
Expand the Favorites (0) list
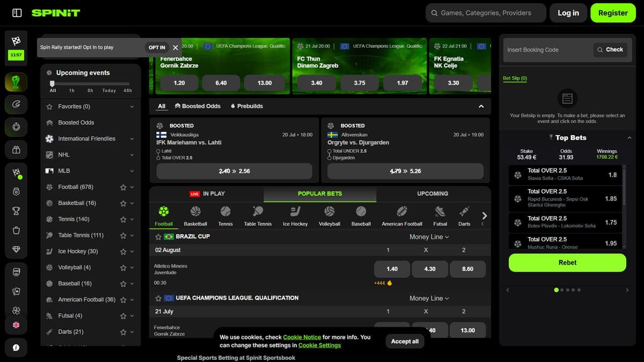pyautogui.click(x=132, y=107)
